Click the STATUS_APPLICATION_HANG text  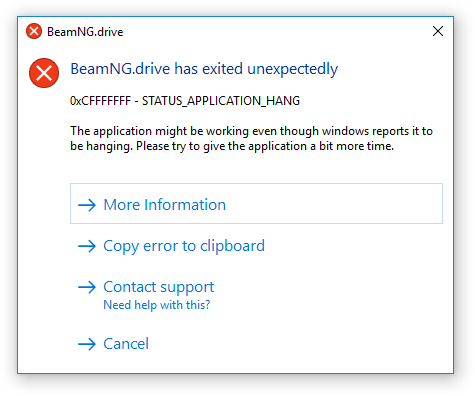point(221,101)
